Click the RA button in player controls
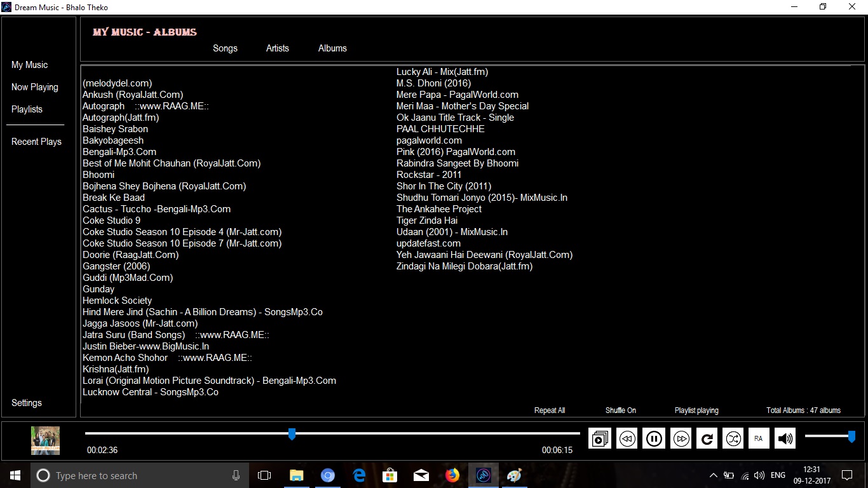Viewport: 868px width, 488px height. (759, 438)
